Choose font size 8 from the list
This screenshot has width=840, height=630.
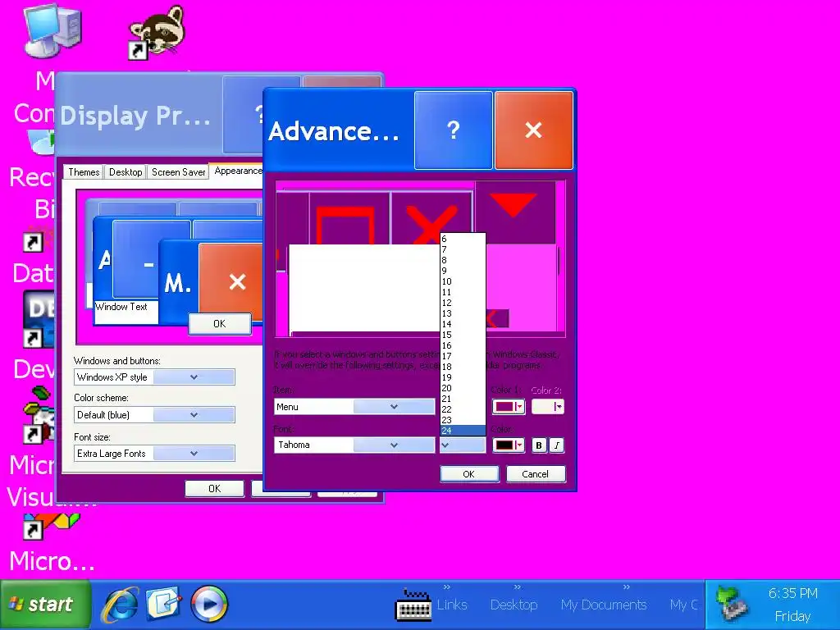click(x=463, y=260)
